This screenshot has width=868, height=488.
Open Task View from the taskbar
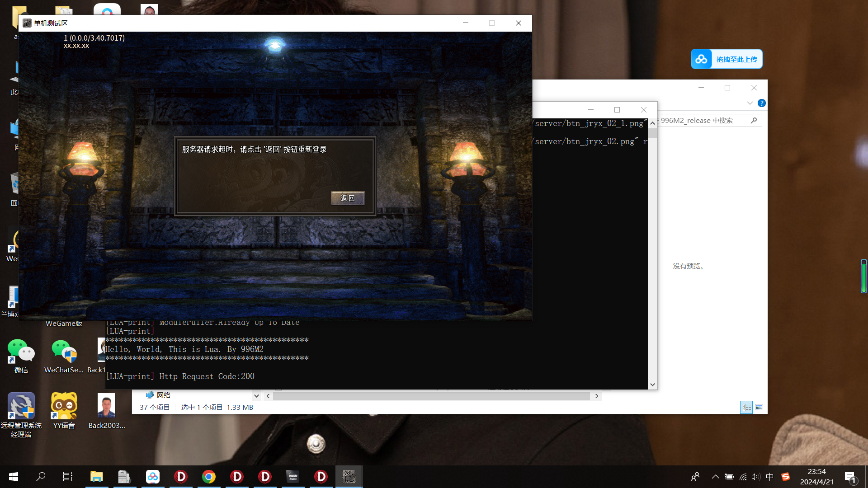click(68, 477)
